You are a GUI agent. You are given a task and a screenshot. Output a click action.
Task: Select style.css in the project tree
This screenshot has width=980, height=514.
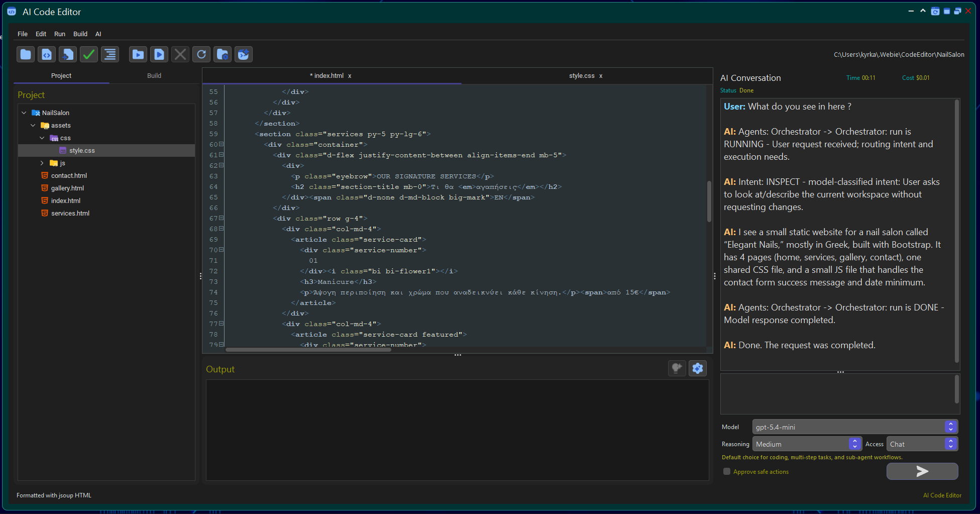[106, 151]
